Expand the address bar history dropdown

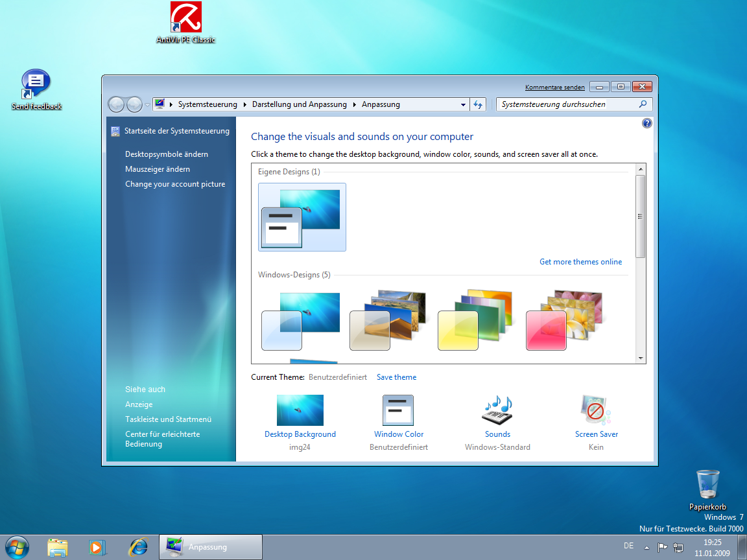463,104
